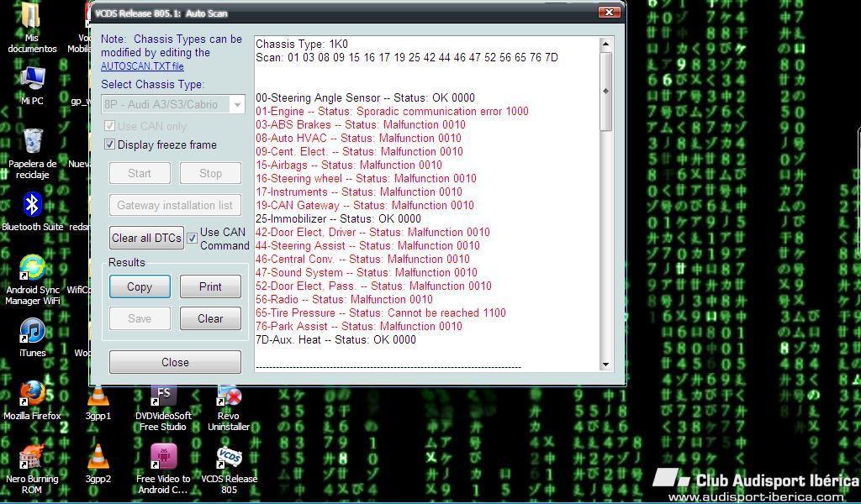Click the '09-Cent. Elect.' malfunction line
Viewport: 861px width, 504px height.
(x=359, y=151)
